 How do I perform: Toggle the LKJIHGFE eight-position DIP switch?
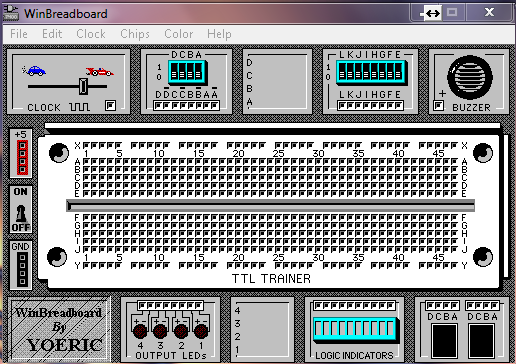click(371, 72)
